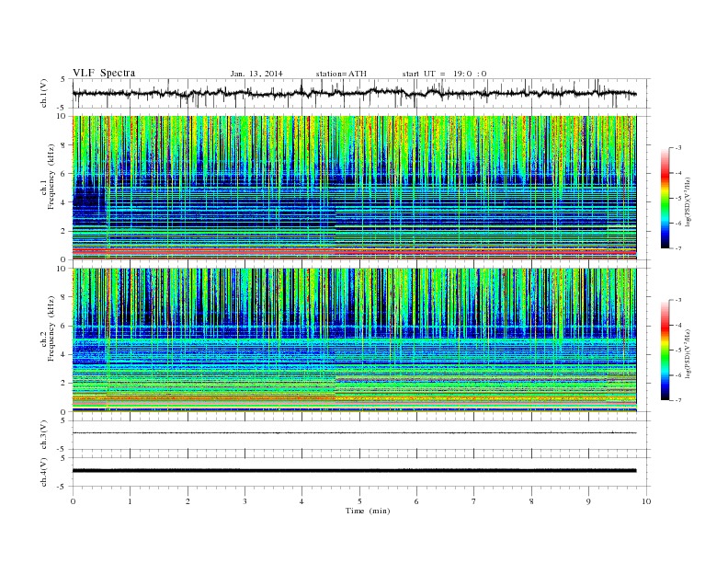This screenshot has width=728, height=563.
Task: Click the '-3' tick on ch.1 colorbar
Action: 678,148
